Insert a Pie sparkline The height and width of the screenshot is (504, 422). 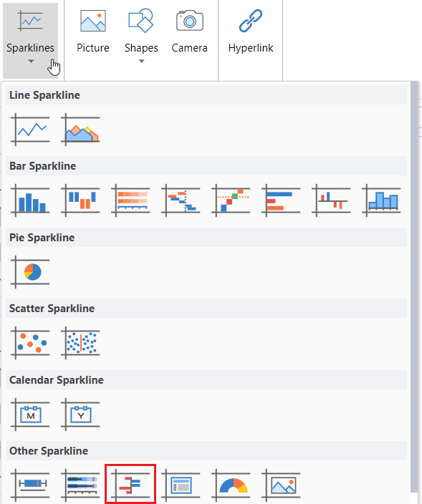(x=30, y=272)
